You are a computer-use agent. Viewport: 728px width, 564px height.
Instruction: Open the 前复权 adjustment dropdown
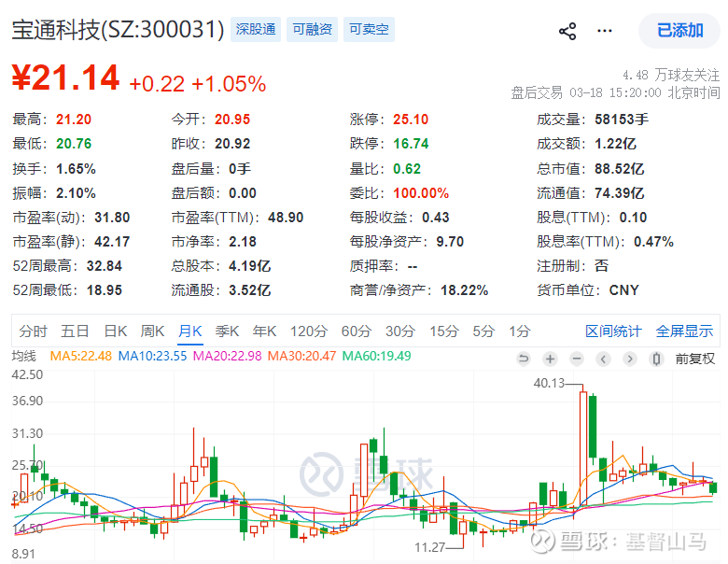point(695,359)
